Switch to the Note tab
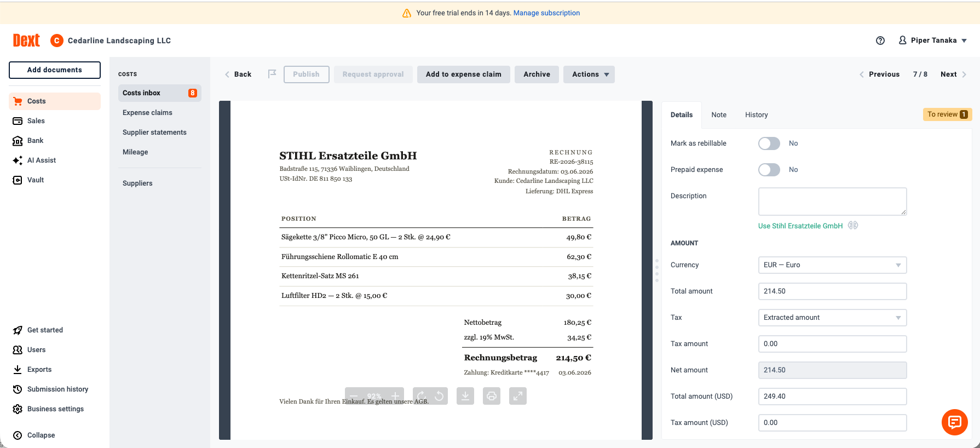 coord(719,114)
